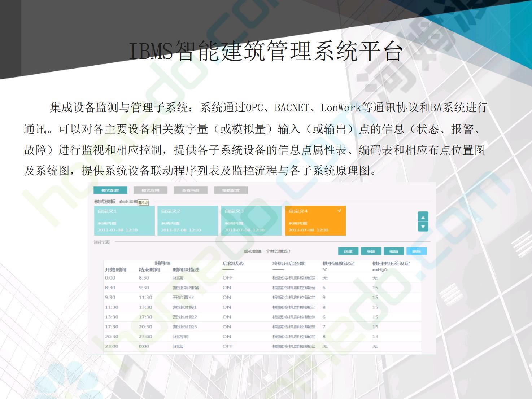Click the 启停状态 column header
The image size is (532, 399).
click(233, 263)
